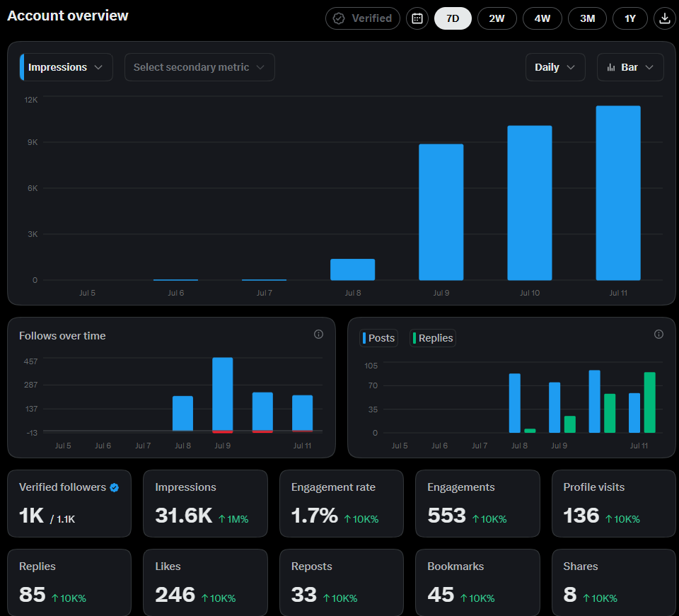Open the Reposts 33 card
The width and height of the screenshot is (679, 616).
click(342, 583)
